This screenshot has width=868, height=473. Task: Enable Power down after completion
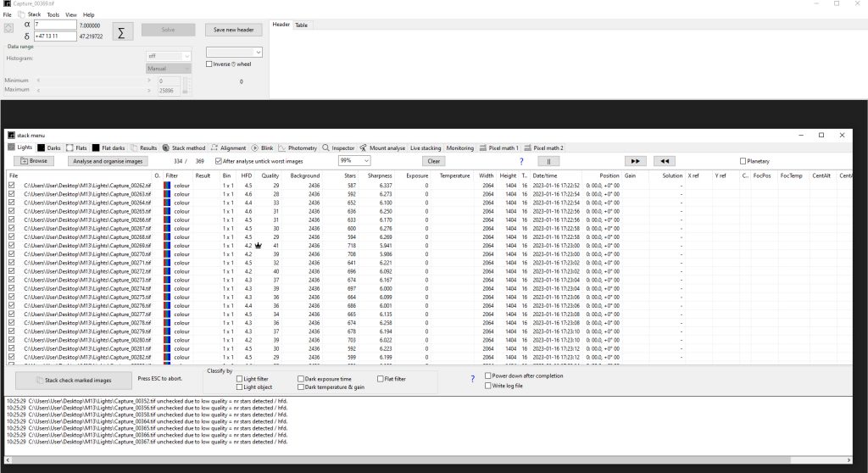(487, 376)
